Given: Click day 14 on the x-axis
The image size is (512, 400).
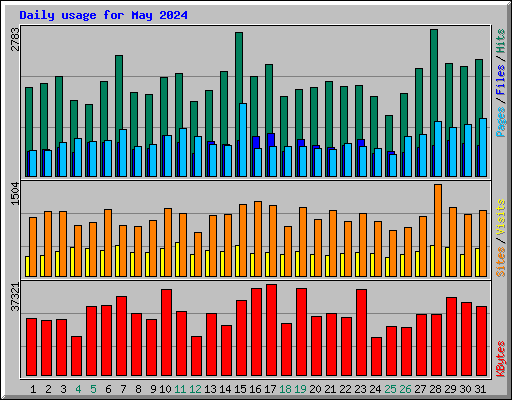Looking at the screenshot, I should [225, 389].
